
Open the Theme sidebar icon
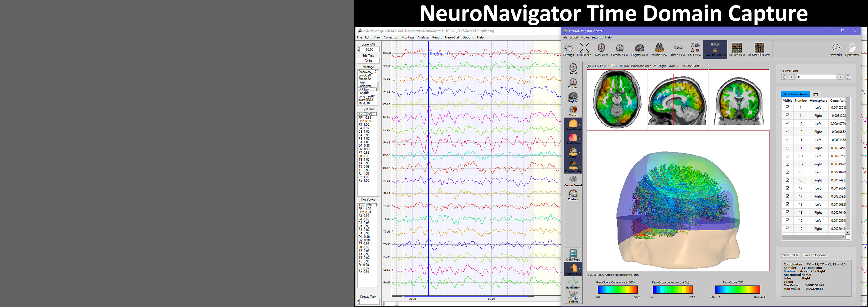[573, 297]
